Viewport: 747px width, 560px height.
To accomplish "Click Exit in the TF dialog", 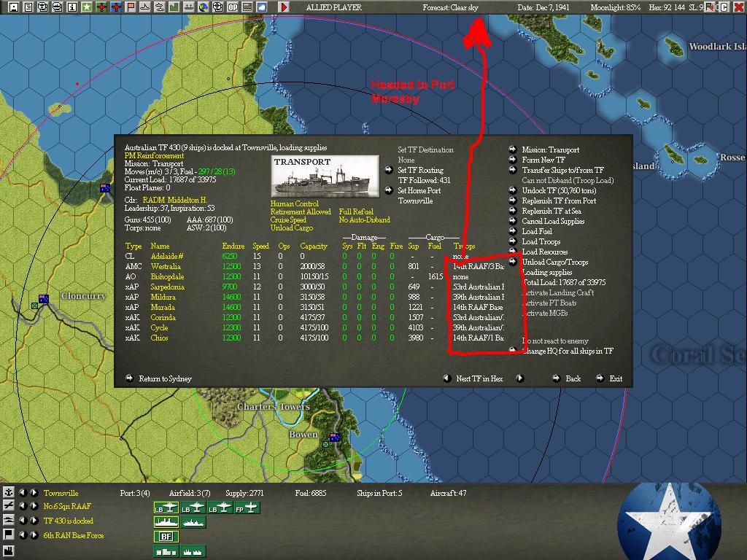I will pyautogui.click(x=616, y=378).
